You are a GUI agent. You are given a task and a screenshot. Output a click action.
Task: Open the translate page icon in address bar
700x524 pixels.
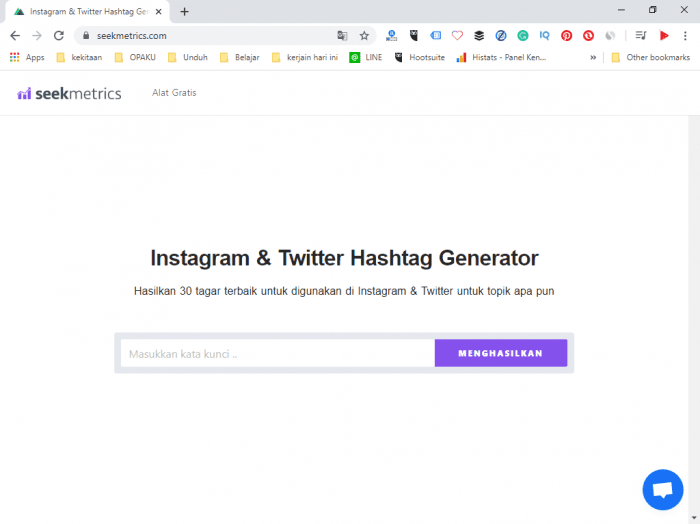tap(342, 36)
